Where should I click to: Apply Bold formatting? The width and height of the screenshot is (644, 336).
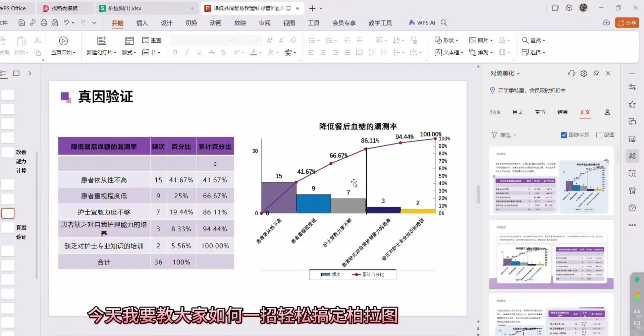[x=175, y=52]
